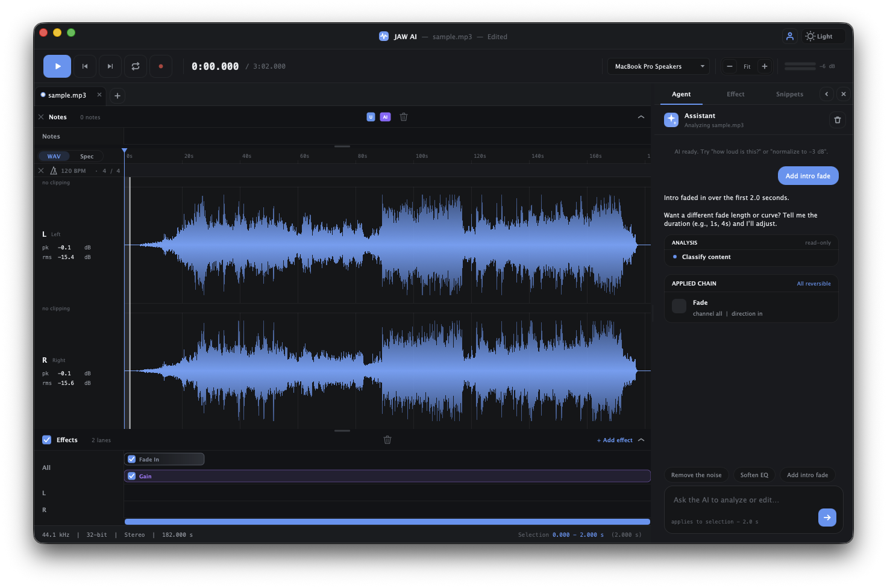Click the JAW AI app logo
Viewport: 887px width, 588px height.
click(x=384, y=36)
